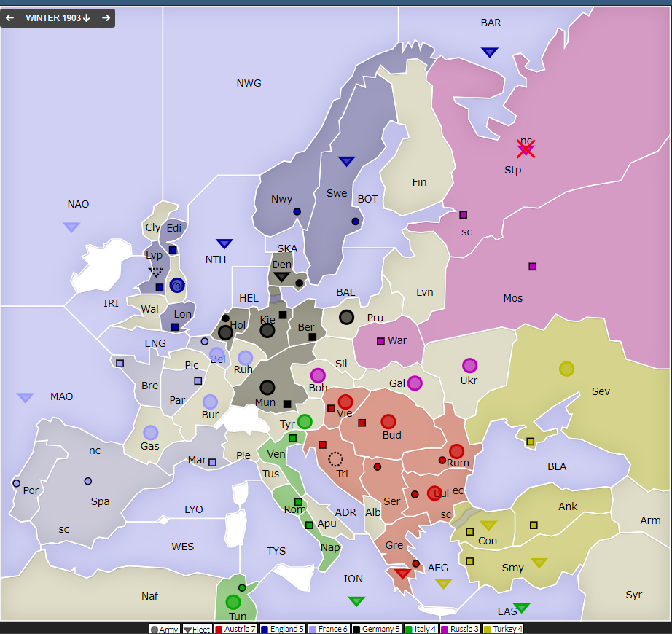672x634 pixels.
Task: Click the Naf territory label
Action: point(149,596)
